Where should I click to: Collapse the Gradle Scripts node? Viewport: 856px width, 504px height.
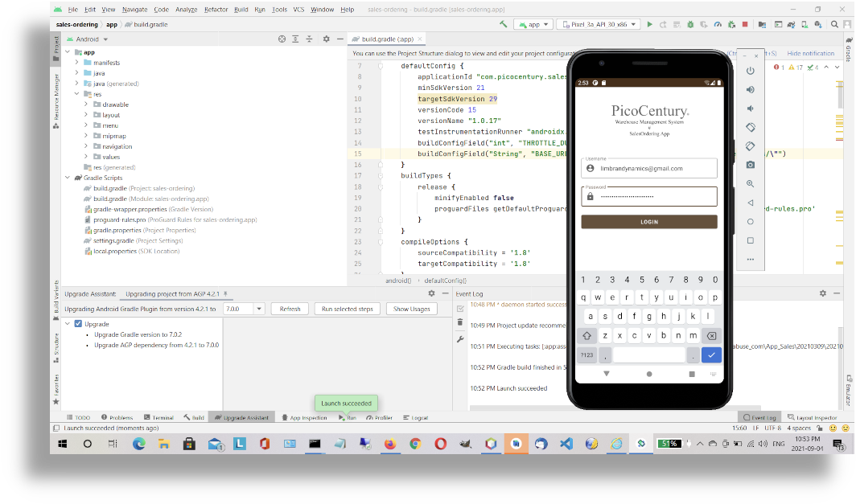coord(68,178)
